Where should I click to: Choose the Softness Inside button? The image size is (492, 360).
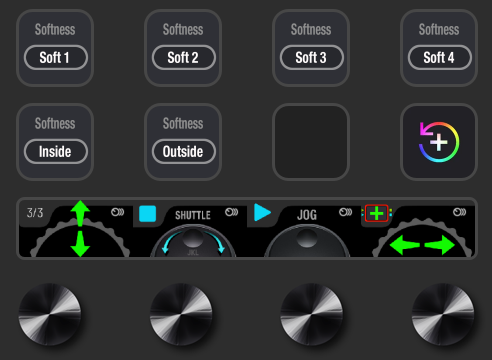pyautogui.click(x=55, y=142)
